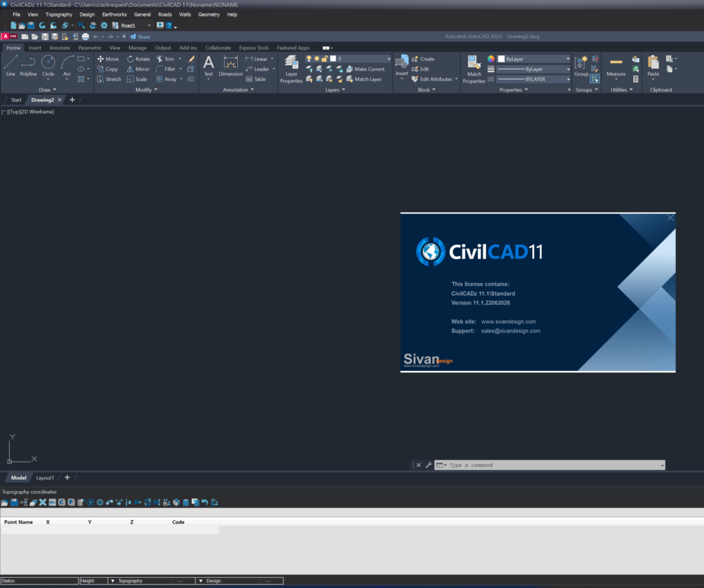Click white swatch in ByLayer color box
Viewport: 704px width, 588px height.
(x=501, y=59)
